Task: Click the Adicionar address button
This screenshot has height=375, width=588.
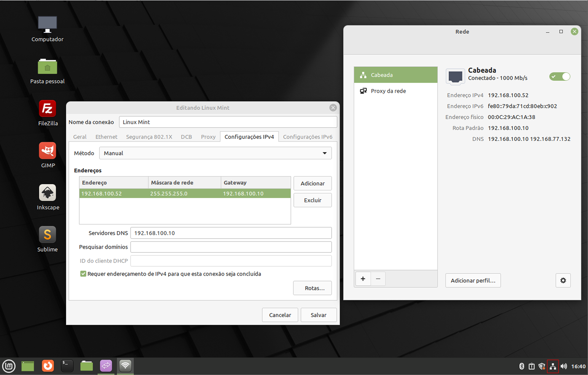Action: [x=312, y=184]
